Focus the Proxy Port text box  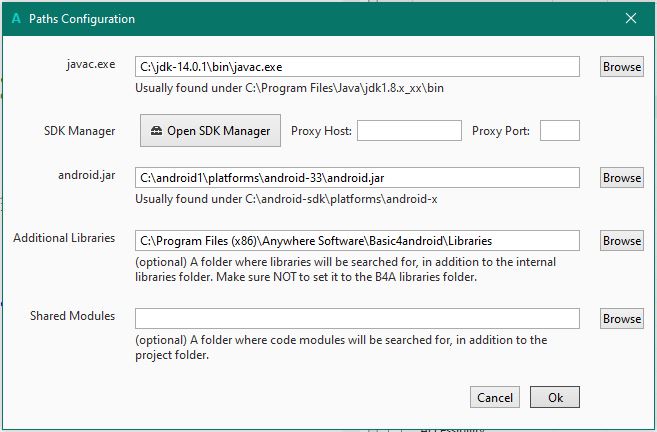pyautogui.click(x=559, y=131)
